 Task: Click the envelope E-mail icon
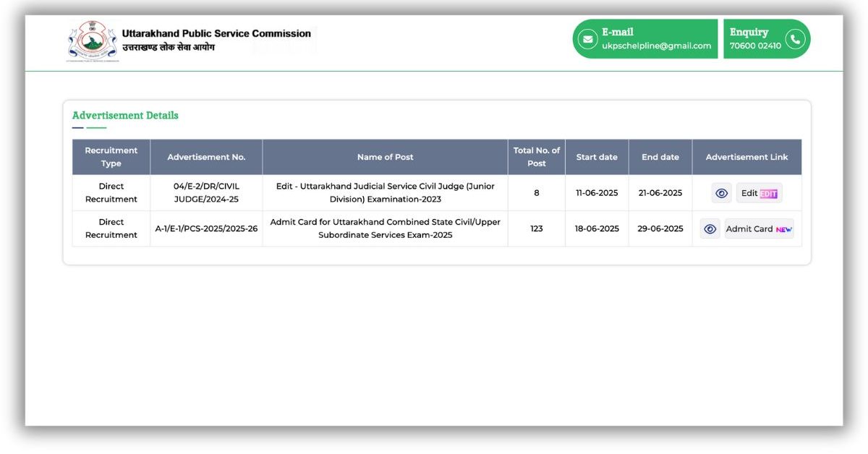[x=589, y=39]
